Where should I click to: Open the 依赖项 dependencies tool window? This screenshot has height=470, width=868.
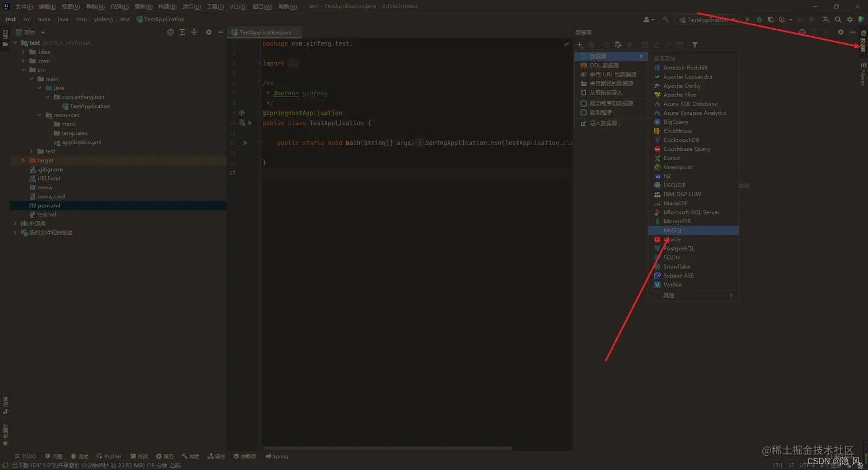click(x=245, y=457)
